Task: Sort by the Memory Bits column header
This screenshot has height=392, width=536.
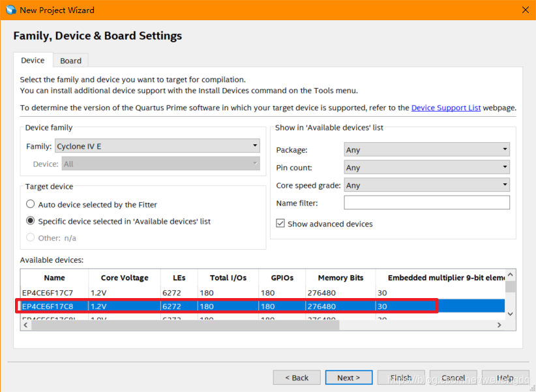Action: pos(340,278)
